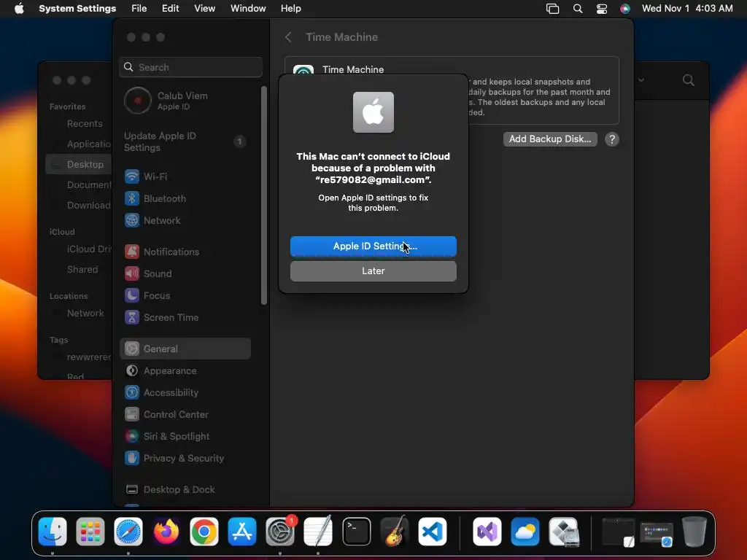Launch GarageBand from the Dock
747x560 pixels.
click(x=395, y=532)
